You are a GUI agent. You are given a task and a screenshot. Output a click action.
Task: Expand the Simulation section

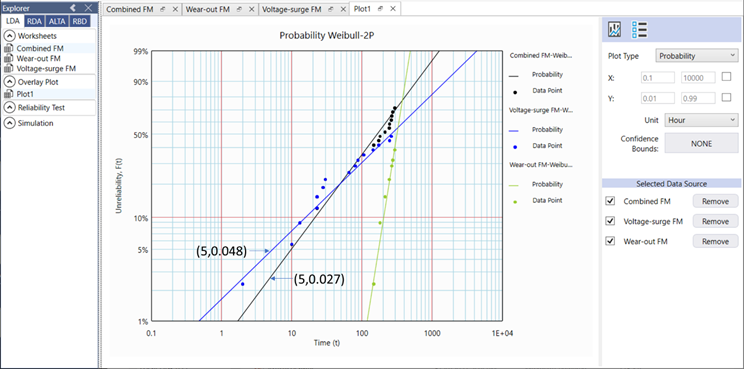pos(9,123)
